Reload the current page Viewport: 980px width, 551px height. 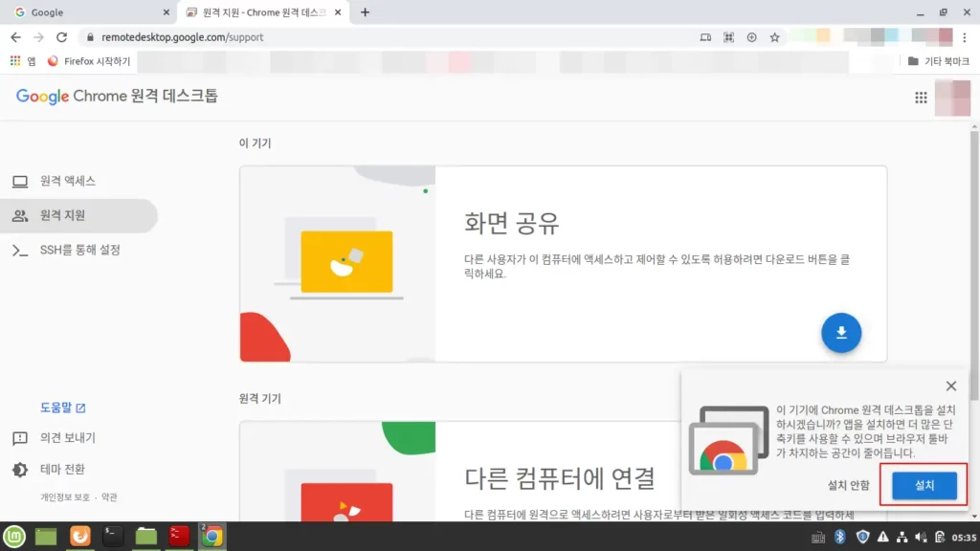(x=61, y=37)
